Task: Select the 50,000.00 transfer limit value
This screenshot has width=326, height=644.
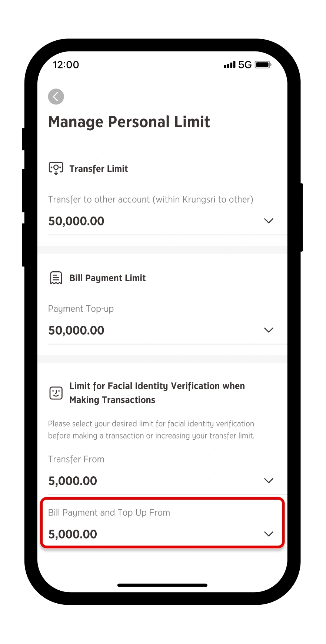Action: [76, 221]
